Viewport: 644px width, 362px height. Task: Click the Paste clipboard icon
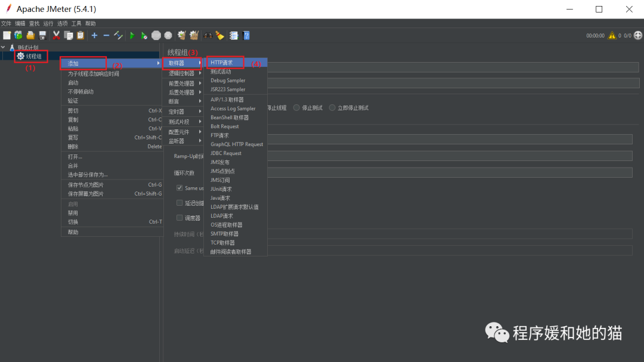(80, 36)
